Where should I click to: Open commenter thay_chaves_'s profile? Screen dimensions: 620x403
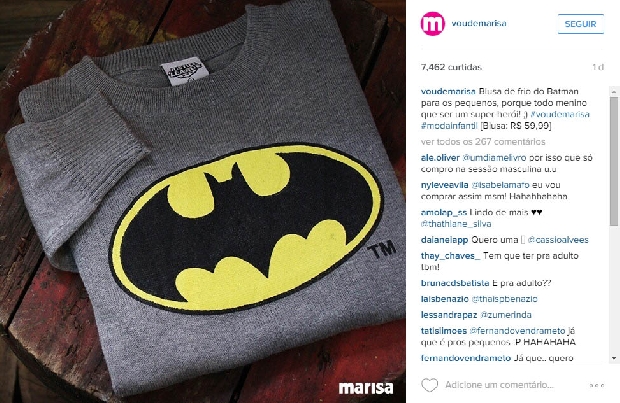pyautogui.click(x=450, y=256)
